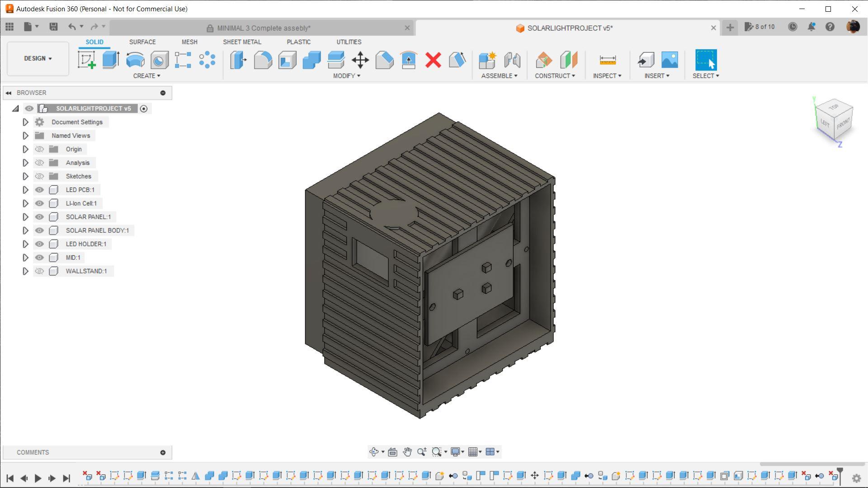
Task: Select the Move/Copy tool
Action: [x=360, y=60]
